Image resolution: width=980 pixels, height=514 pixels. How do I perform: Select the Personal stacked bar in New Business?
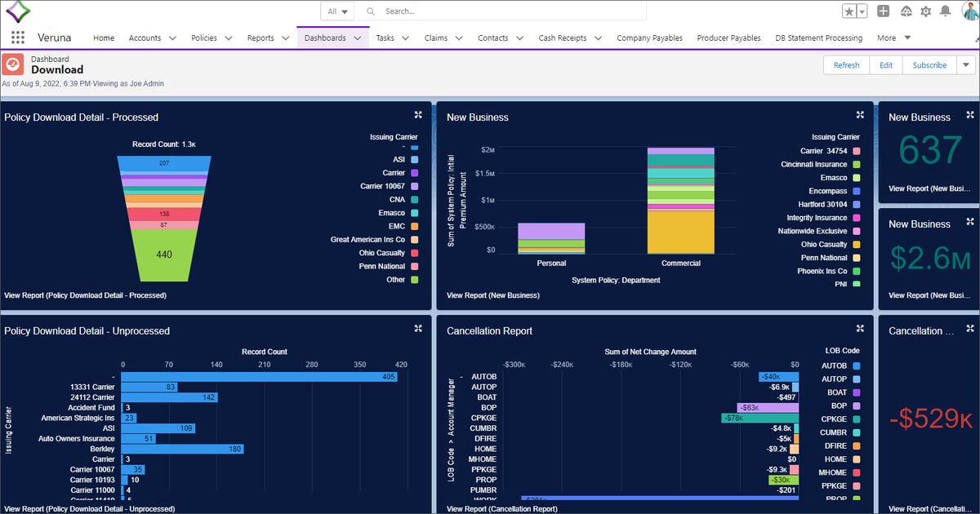(551, 239)
